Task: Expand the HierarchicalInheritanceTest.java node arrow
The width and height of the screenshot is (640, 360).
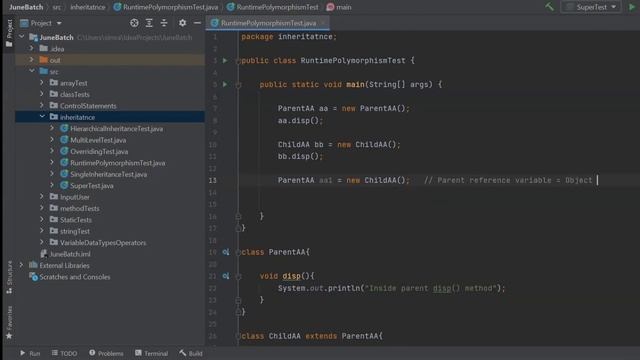Action: tap(52, 129)
